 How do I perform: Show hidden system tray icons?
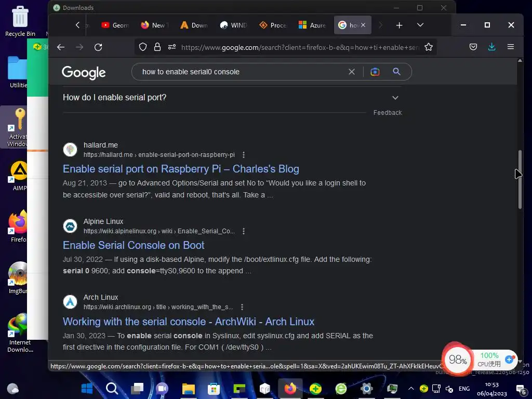click(x=411, y=389)
